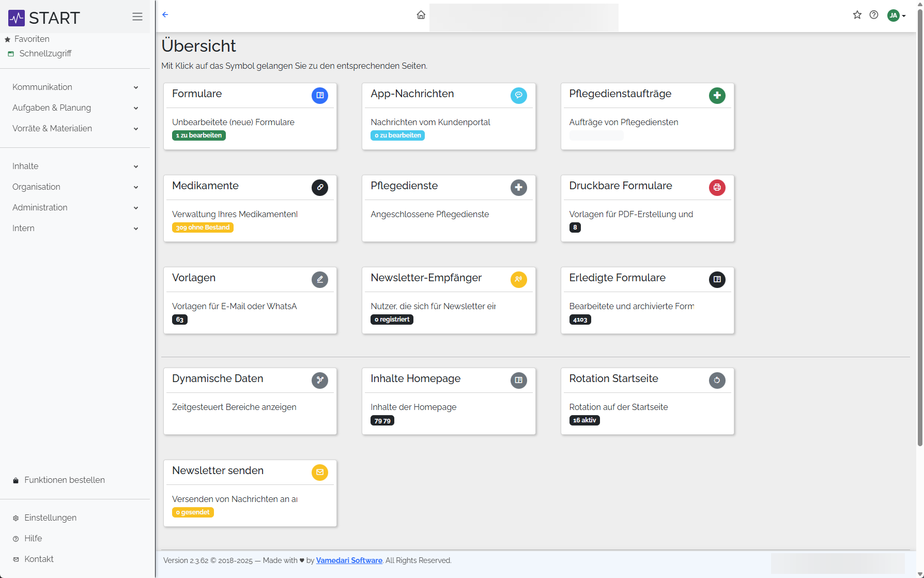Image resolution: width=924 pixels, height=578 pixels.
Task: Open Formulare via its blue icon
Action: click(320, 96)
